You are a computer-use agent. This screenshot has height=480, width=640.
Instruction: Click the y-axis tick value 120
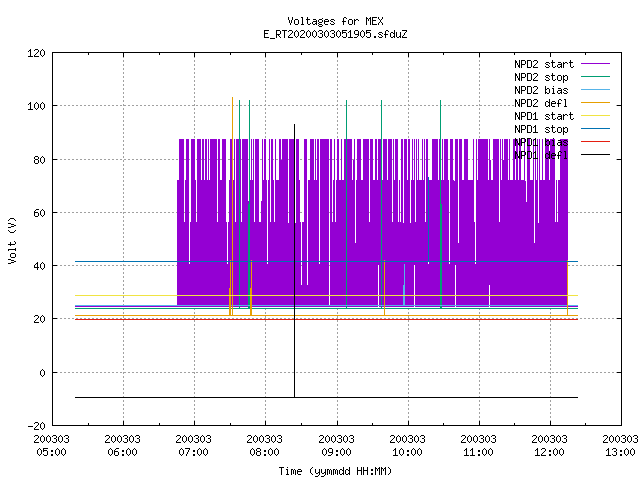(36, 53)
